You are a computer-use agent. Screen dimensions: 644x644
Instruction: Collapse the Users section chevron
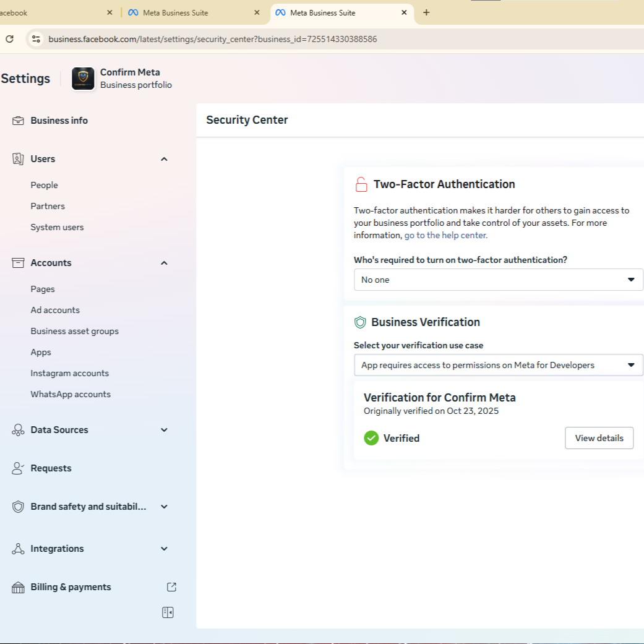(164, 159)
